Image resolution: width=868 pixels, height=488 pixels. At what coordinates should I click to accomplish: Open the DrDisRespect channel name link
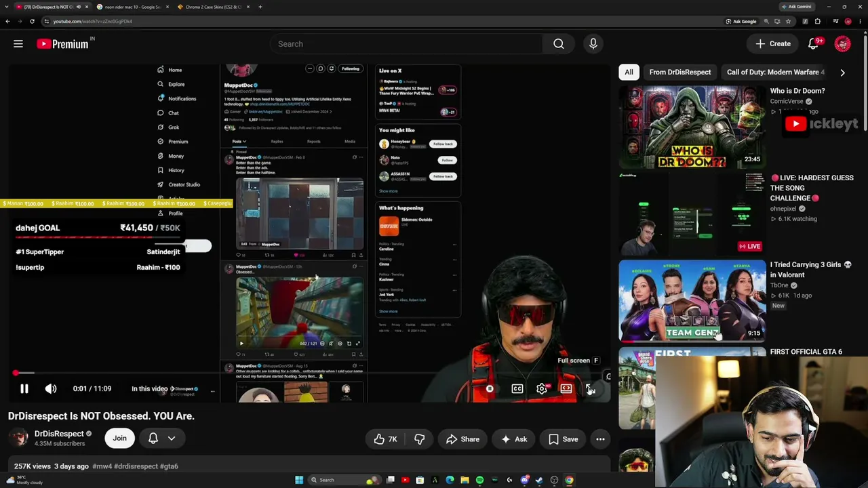59,434
